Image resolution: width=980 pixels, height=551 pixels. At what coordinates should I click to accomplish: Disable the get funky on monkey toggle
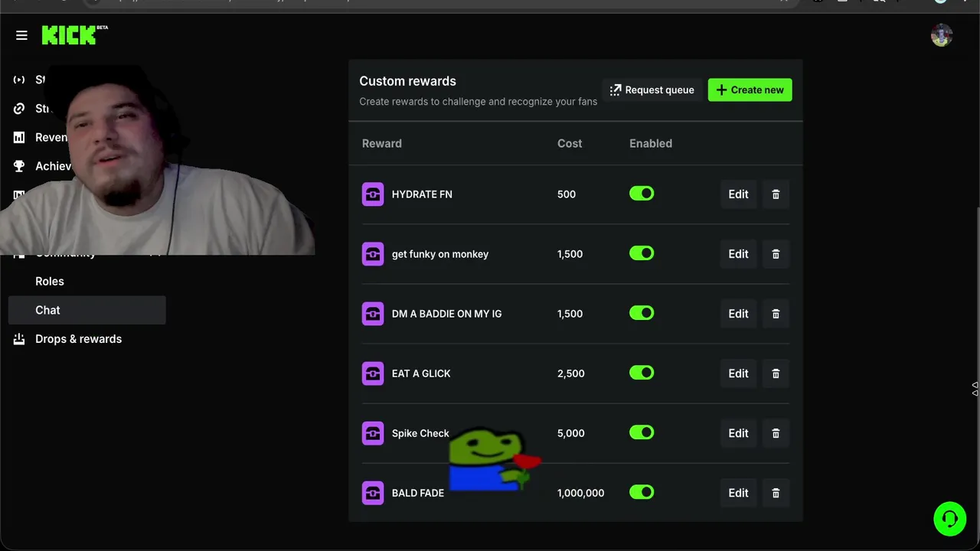coord(642,253)
